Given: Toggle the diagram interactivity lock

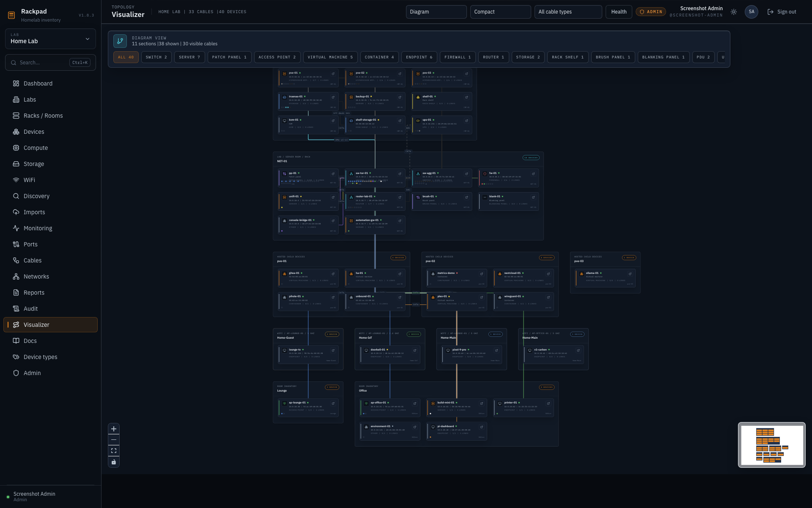Looking at the screenshot, I should (x=113, y=462).
